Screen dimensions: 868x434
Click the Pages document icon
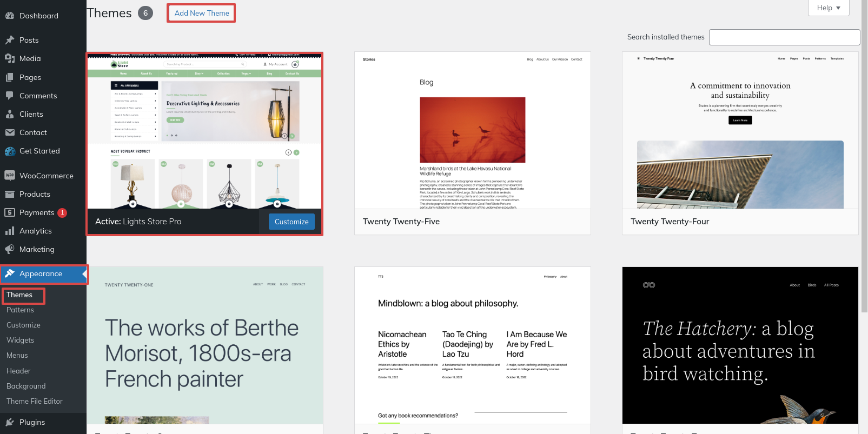point(10,77)
